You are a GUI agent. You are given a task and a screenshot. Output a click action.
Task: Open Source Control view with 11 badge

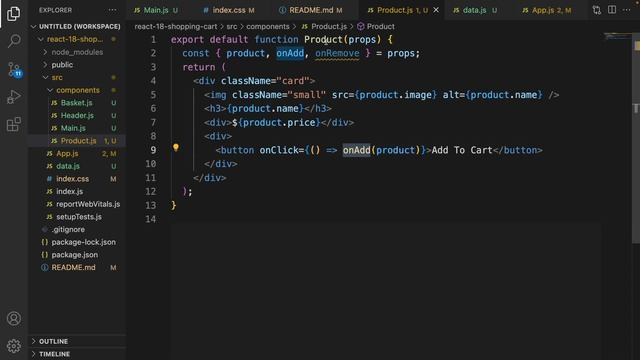click(13, 69)
